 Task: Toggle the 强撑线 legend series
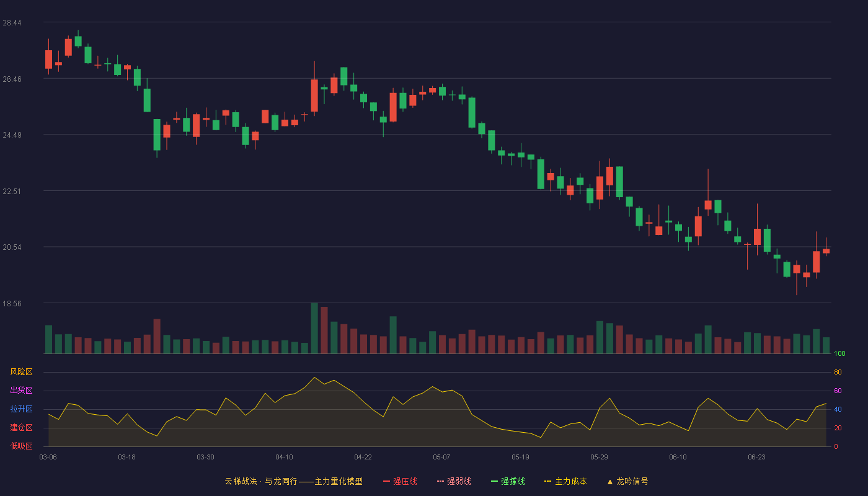508,481
